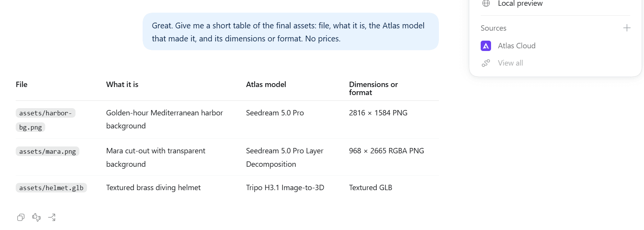The height and width of the screenshot is (230, 644).
Task: Add a new source with the plus icon
Action: pos(627,28)
